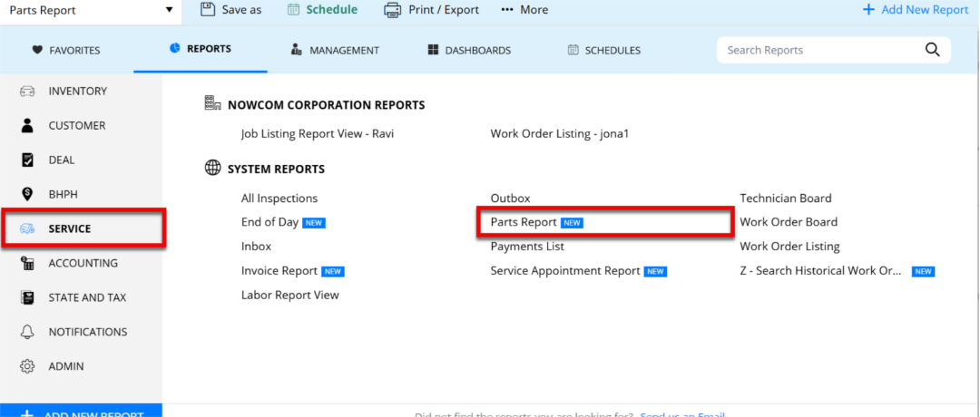Image resolution: width=980 pixels, height=417 pixels.
Task: Click the plus icon beside Add New Report
Action: (x=868, y=10)
